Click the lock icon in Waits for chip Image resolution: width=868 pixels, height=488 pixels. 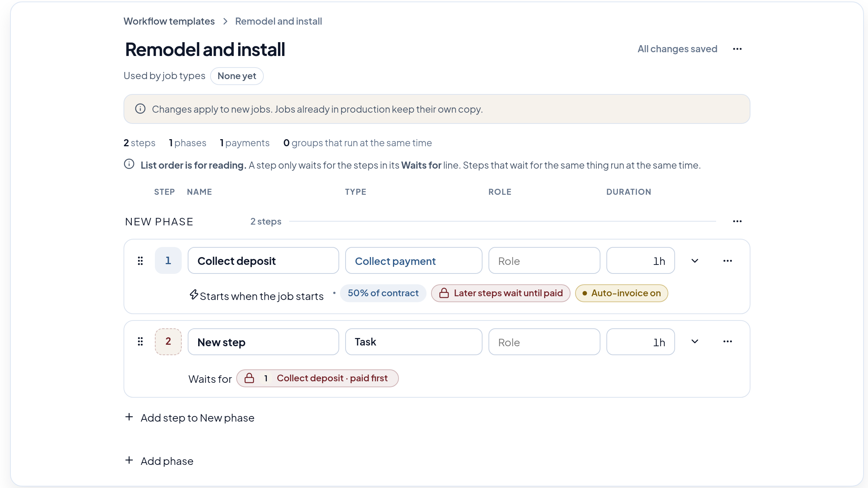(249, 378)
